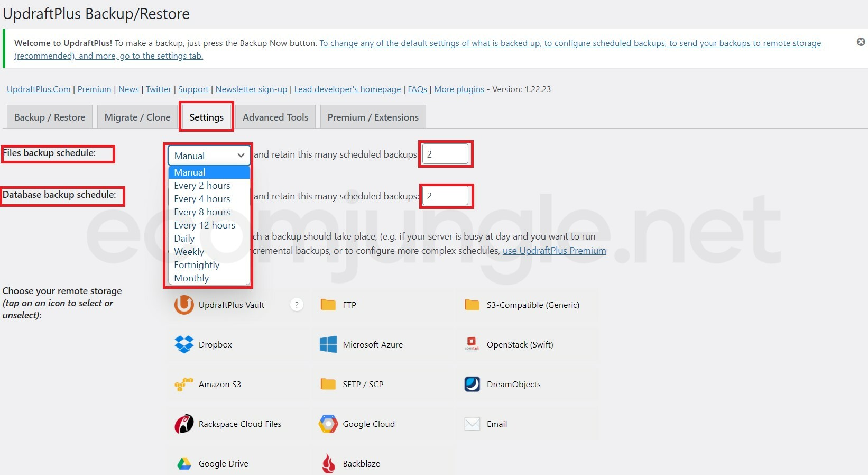Choose Every 12 hours option

click(209, 225)
